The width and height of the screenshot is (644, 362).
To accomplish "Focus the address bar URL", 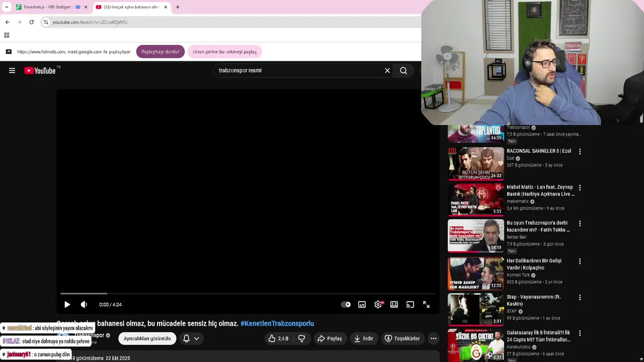I will coord(90,22).
